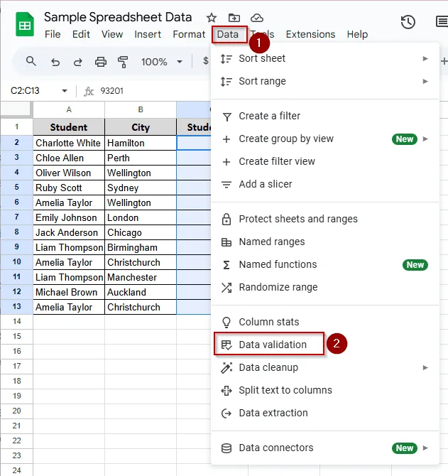448x476 pixels.
Task: Click the move to folder icon
Action: click(x=234, y=18)
